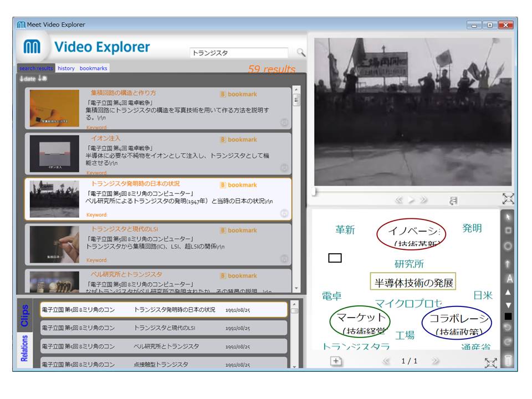Select the arrow drawing tool

(508, 263)
